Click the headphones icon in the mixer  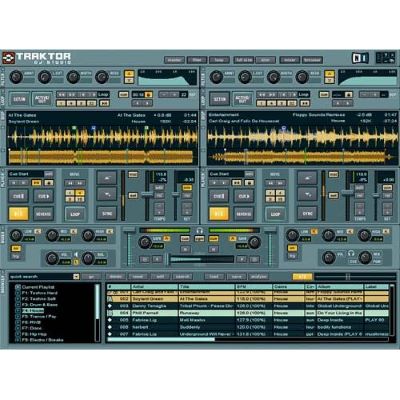200,230
